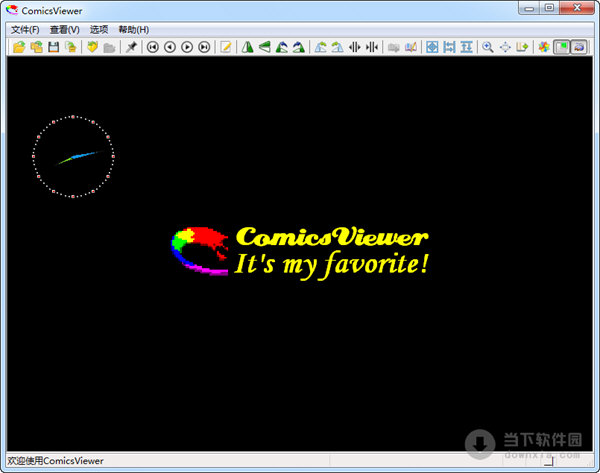Click the analog clock widget
Viewport: 600px width, 473px height.
click(x=73, y=157)
